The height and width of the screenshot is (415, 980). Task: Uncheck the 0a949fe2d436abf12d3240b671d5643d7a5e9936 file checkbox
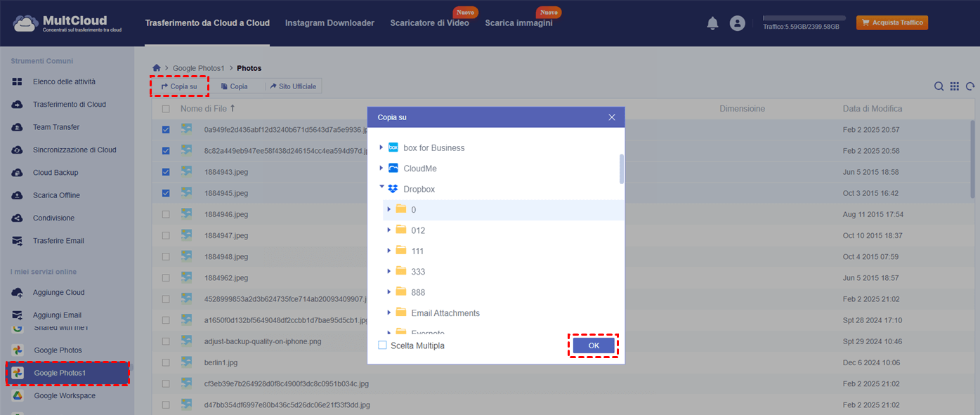pyautogui.click(x=166, y=130)
